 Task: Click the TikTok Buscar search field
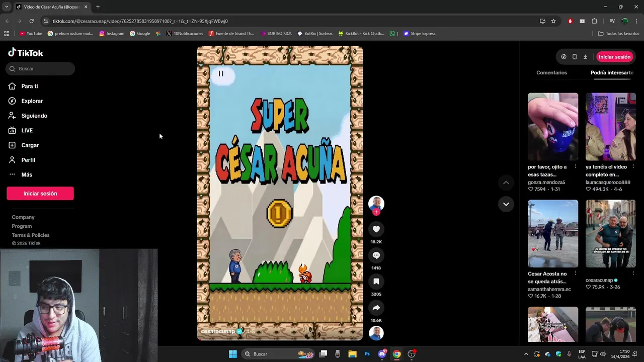pyautogui.click(x=40, y=69)
